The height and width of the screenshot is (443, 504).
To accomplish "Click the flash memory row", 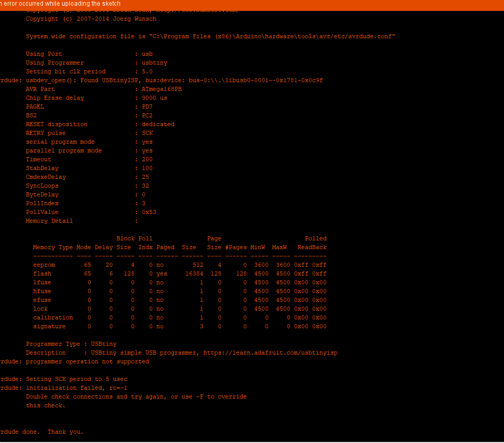I will (180, 274).
